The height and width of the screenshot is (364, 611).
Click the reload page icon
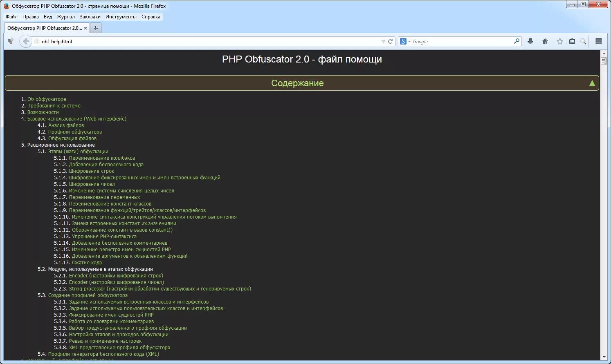click(x=391, y=41)
